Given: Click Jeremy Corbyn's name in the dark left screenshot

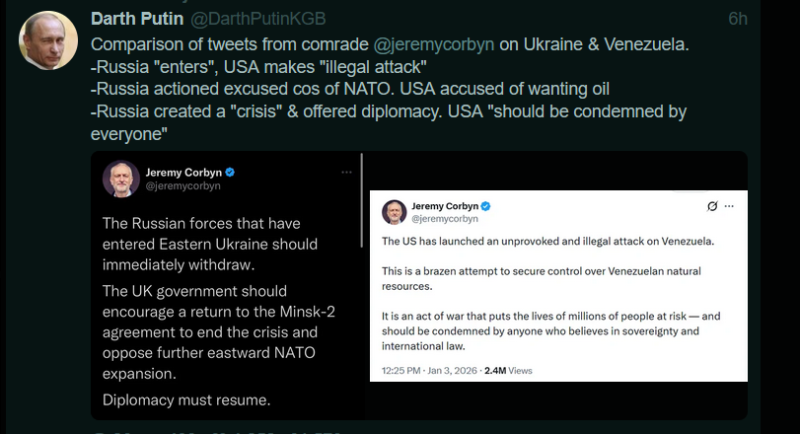Looking at the screenshot, I should [183, 172].
